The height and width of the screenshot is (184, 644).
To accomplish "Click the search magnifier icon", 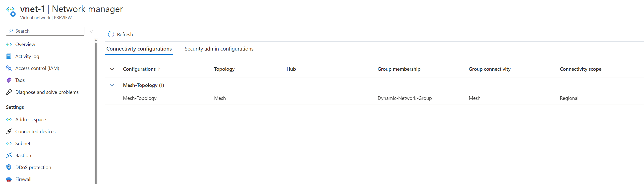I will point(10,31).
